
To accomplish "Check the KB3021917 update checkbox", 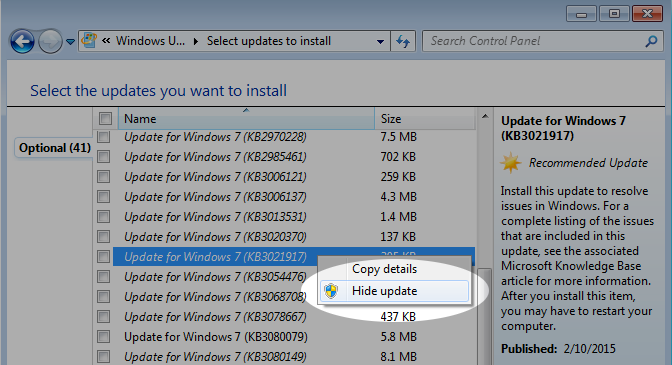I will (x=103, y=257).
